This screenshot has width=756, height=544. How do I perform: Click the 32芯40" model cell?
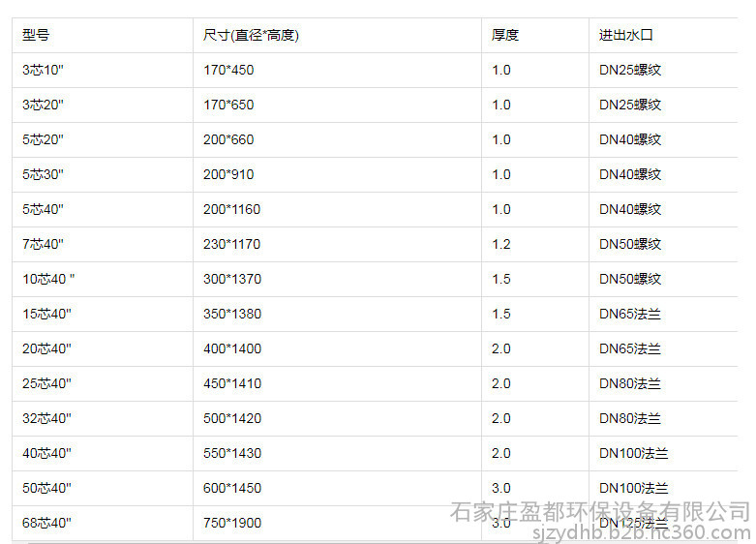[46, 418]
